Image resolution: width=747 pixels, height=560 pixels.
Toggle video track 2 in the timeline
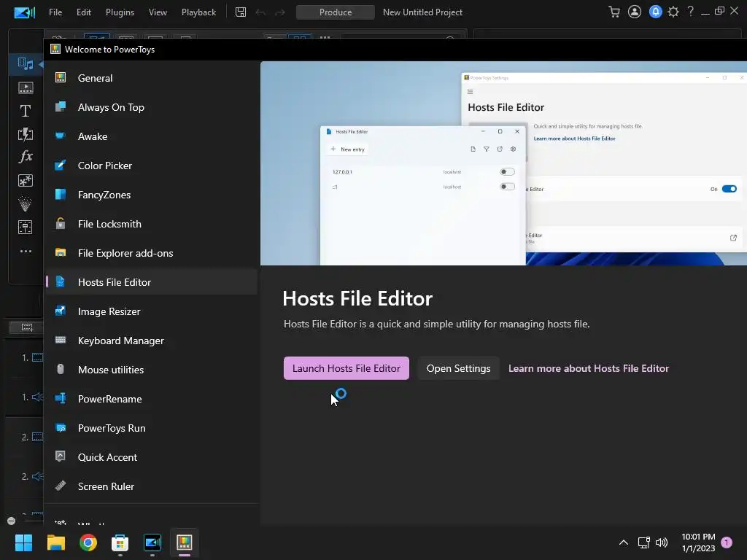point(38,437)
